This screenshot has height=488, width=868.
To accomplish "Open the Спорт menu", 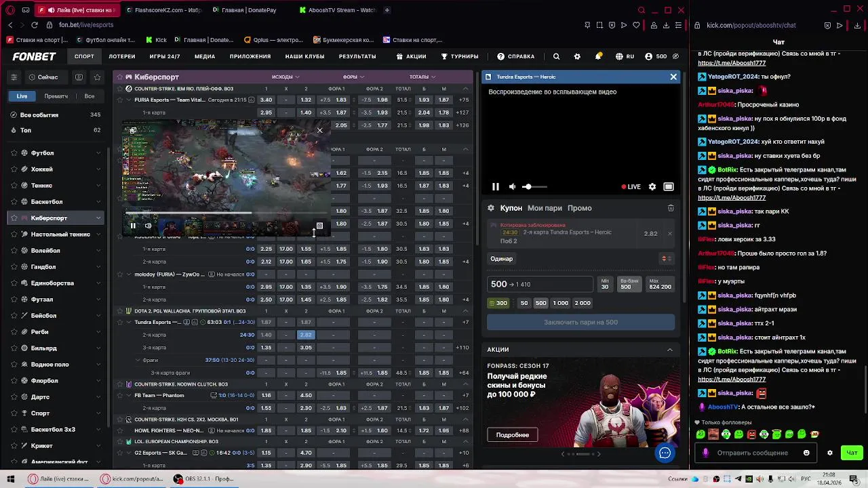I will coord(84,56).
